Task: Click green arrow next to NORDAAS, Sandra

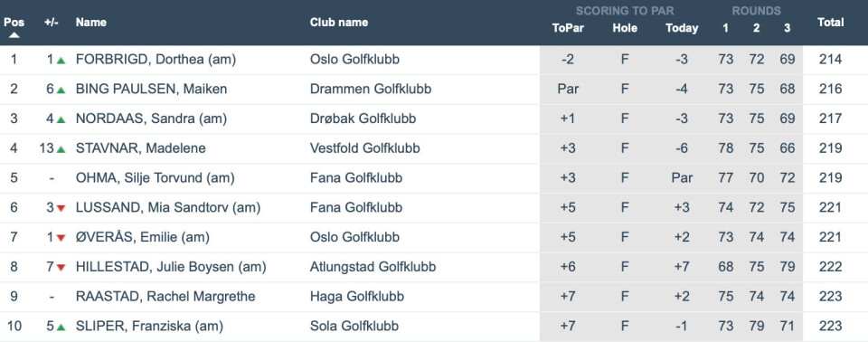Action: tap(61, 119)
